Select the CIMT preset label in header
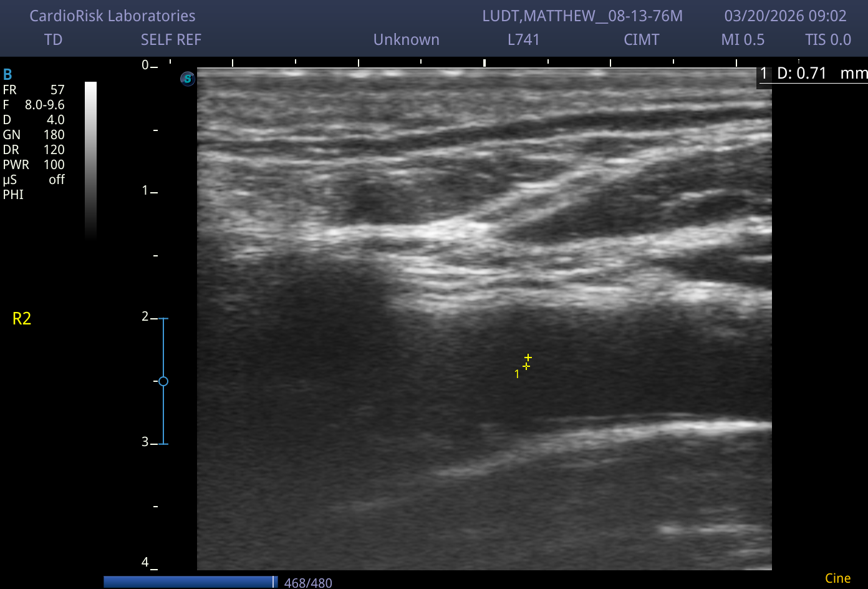Viewport: 868px width, 589px height. (x=641, y=40)
